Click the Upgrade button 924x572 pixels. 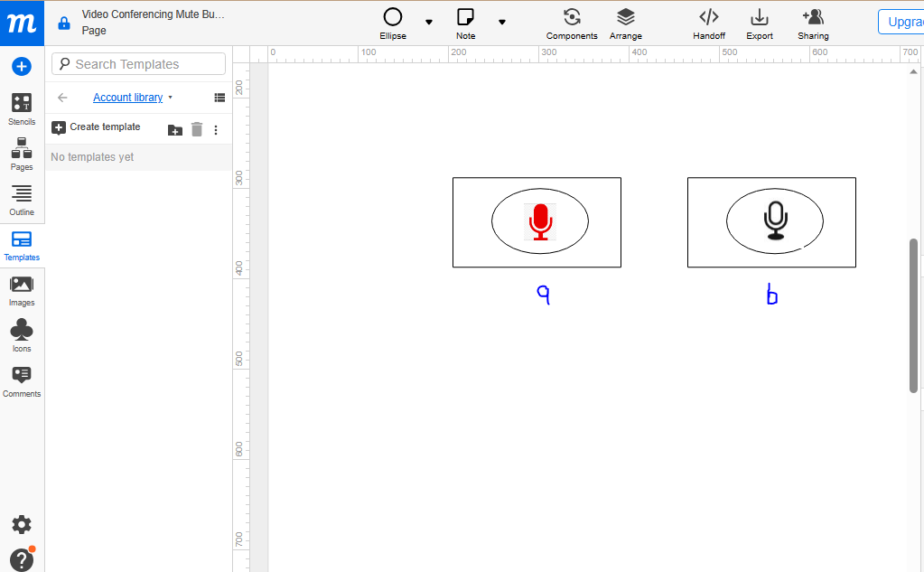[x=902, y=21]
